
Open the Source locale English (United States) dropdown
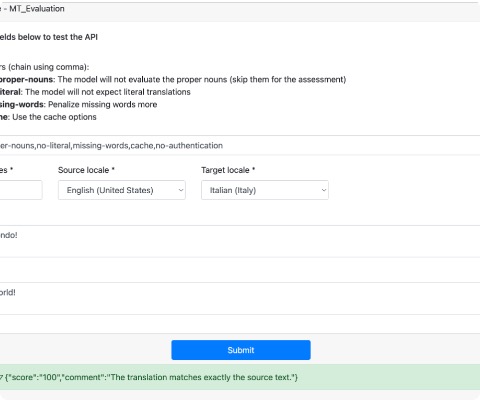click(122, 190)
